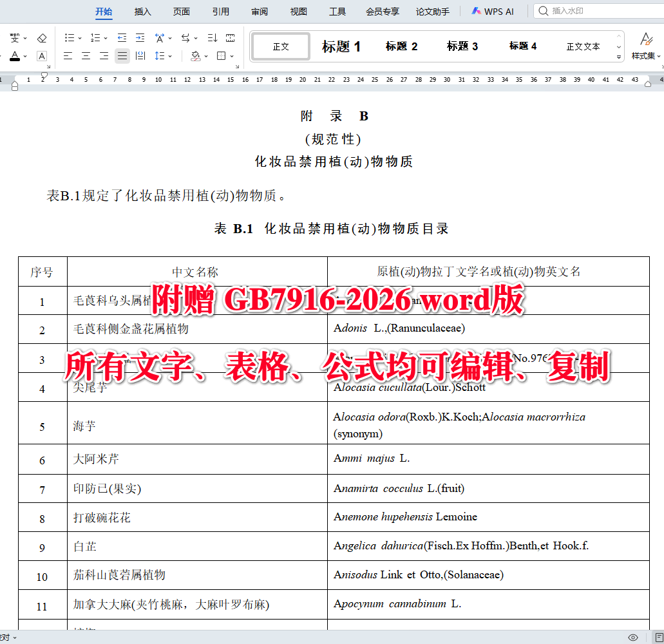Align text right
This screenshot has width=664, height=644.
(x=104, y=56)
